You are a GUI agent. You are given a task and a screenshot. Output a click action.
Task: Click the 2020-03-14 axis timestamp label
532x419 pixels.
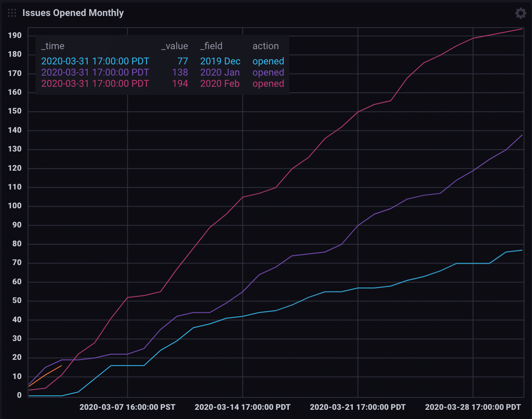(x=242, y=407)
